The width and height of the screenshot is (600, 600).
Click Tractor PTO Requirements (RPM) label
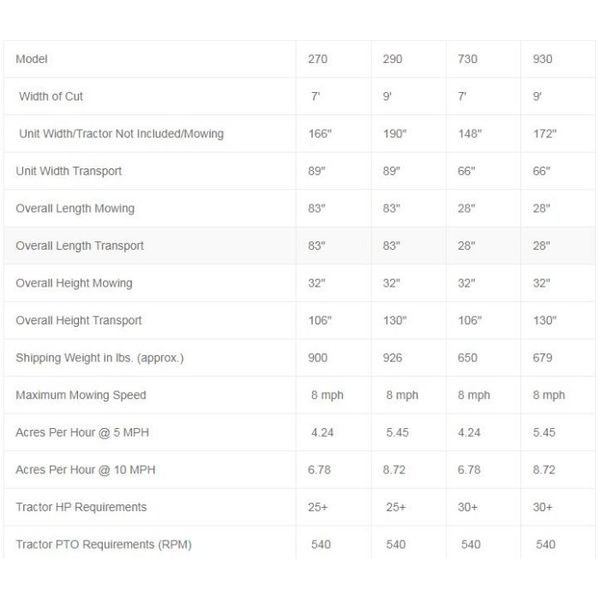coord(104,545)
